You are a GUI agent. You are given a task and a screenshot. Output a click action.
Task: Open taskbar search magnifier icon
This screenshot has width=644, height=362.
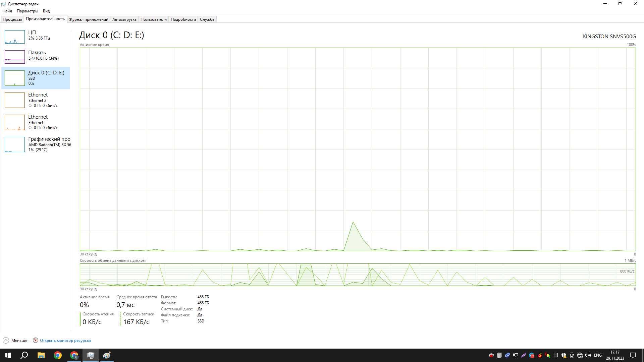(24, 355)
